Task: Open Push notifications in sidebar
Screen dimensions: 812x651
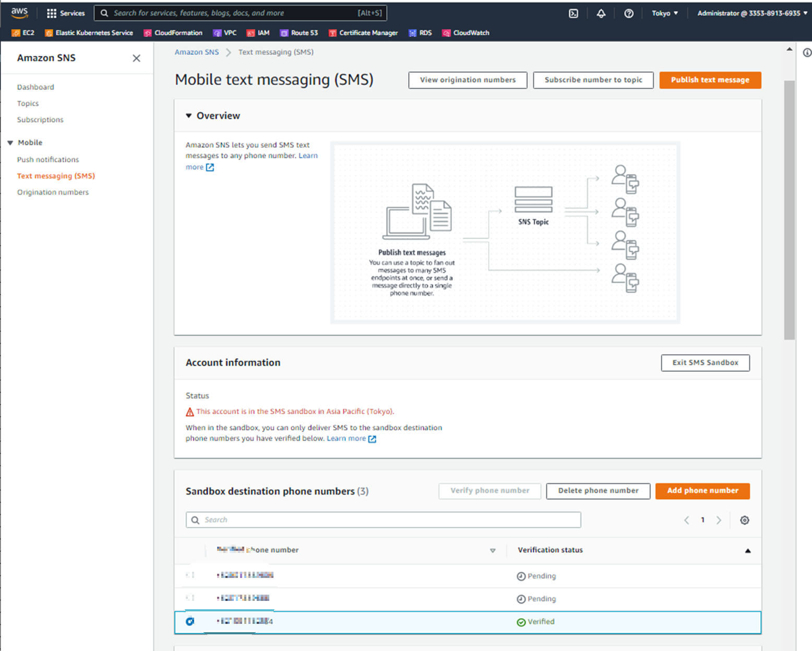Action: coord(48,160)
